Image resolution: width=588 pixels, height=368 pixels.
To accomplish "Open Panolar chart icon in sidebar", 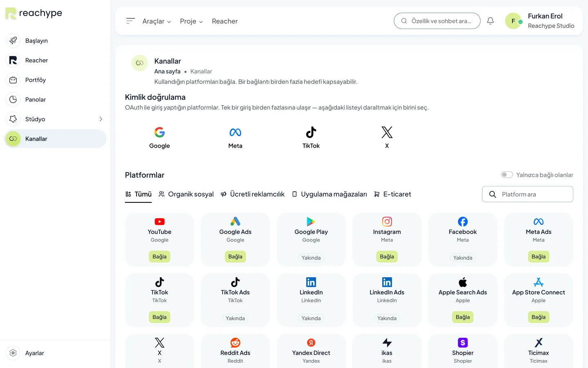I will tap(13, 99).
